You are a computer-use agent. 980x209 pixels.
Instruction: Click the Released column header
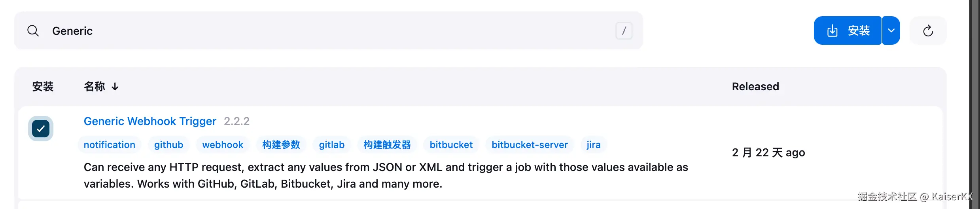[755, 86]
